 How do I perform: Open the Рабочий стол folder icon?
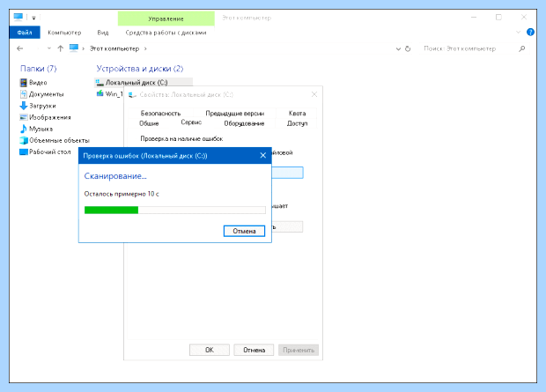point(23,152)
